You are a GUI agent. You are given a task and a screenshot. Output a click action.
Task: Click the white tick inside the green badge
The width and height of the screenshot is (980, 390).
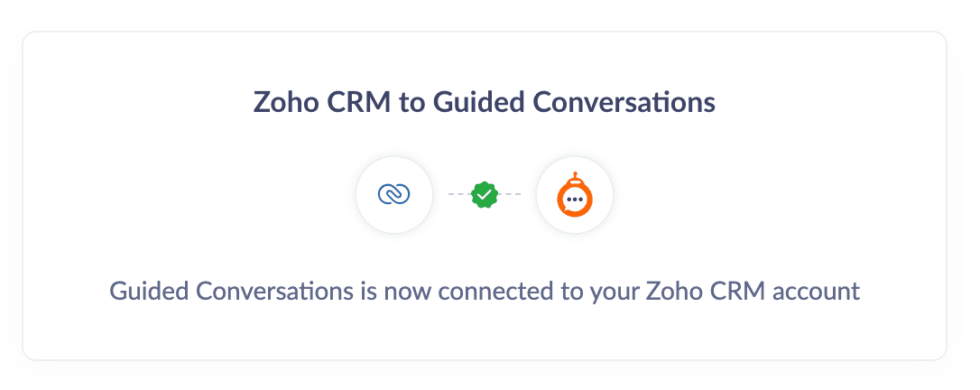485,194
